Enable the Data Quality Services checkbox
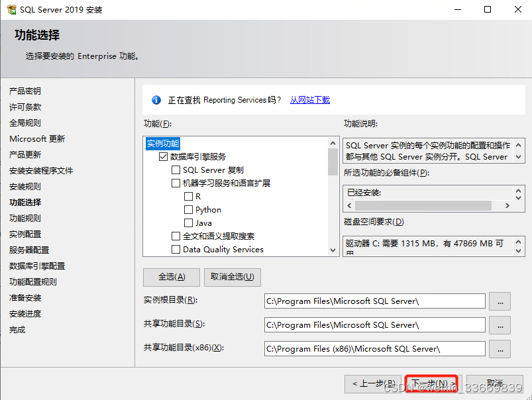 [176, 250]
